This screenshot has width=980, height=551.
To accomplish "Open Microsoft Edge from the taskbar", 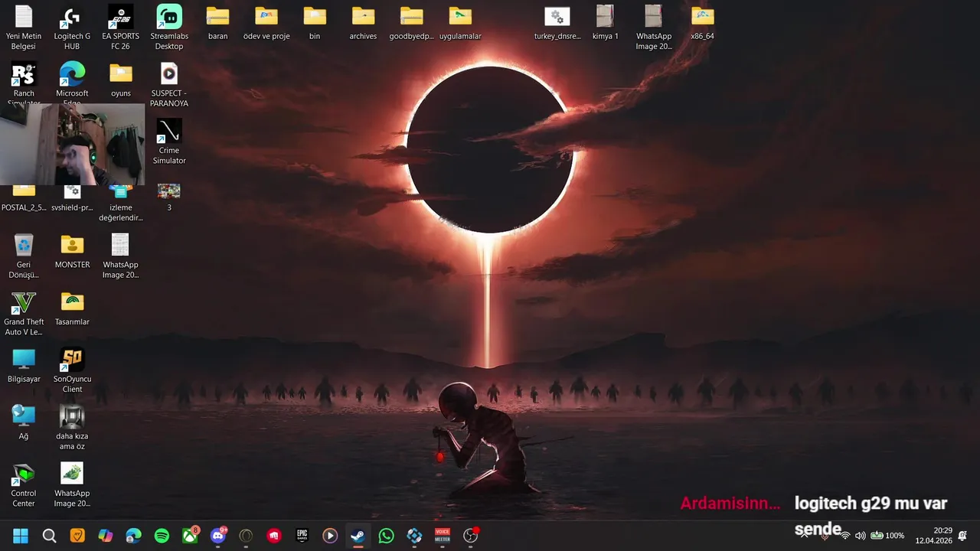I will coord(133,536).
